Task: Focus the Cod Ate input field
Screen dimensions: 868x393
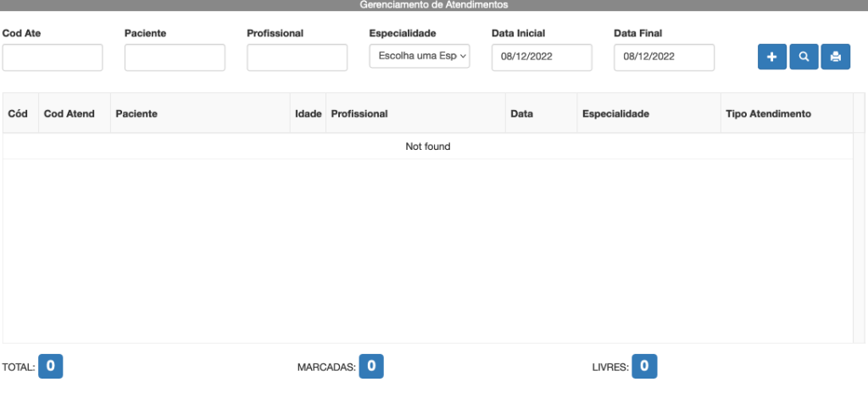Action: pos(53,57)
